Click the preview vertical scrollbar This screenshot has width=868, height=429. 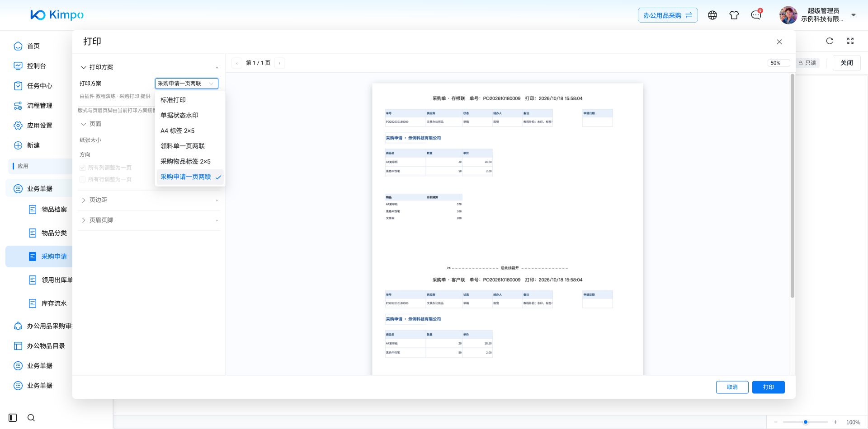point(792,186)
